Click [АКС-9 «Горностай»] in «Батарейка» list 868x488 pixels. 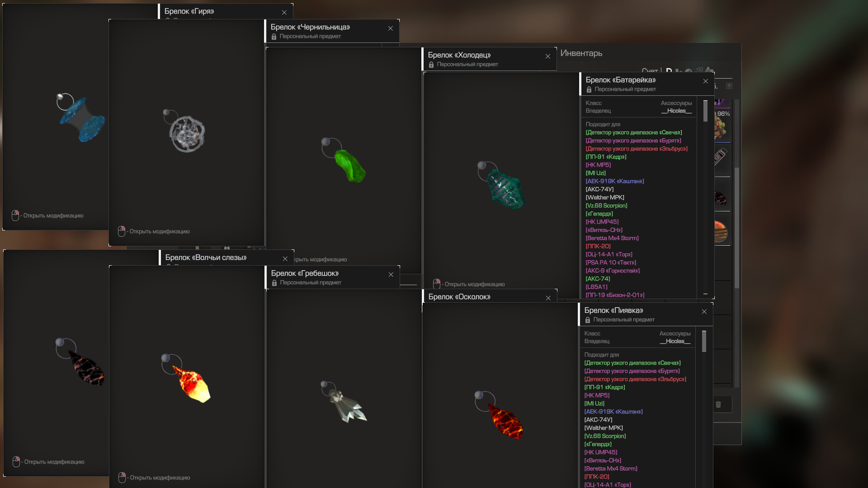coord(613,271)
